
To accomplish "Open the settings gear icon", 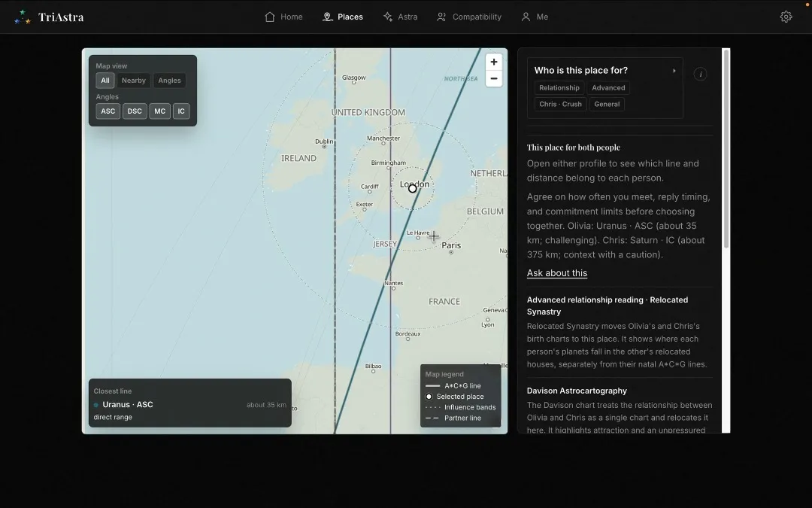I will pyautogui.click(x=786, y=17).
